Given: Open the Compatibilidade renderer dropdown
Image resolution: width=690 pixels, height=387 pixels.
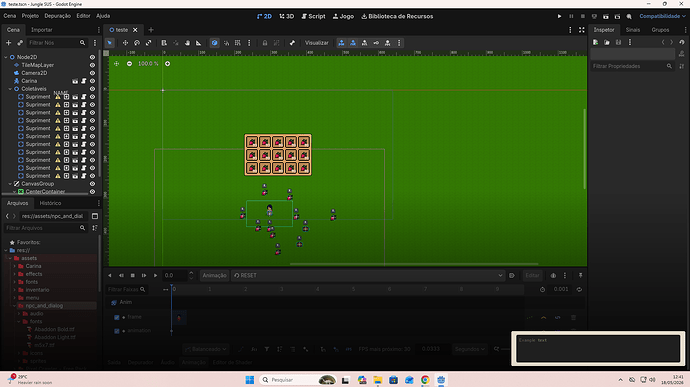Looking at the screenshot, I should coord(662,16).
